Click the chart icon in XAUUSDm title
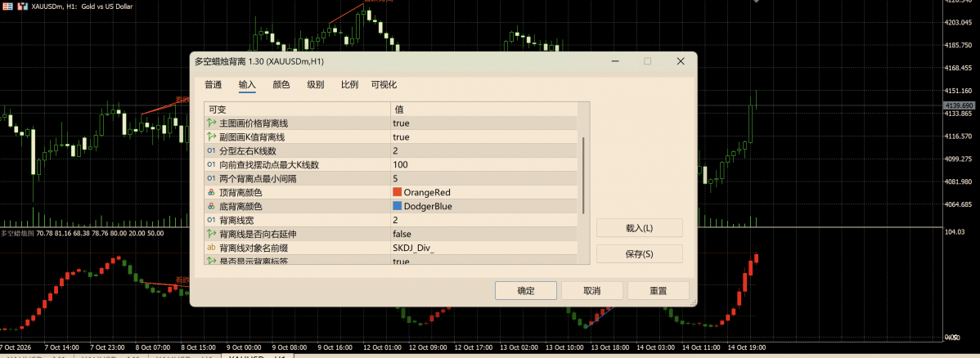 click(x=23, y=6)
